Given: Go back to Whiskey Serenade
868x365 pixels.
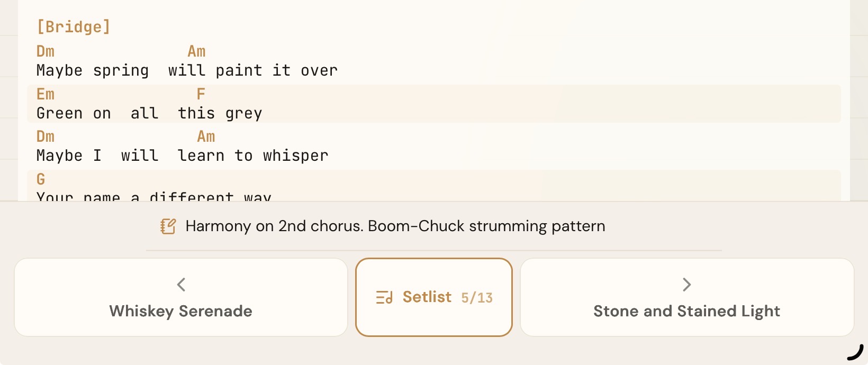Looking at the screenshot, I should tap(180, 311).
